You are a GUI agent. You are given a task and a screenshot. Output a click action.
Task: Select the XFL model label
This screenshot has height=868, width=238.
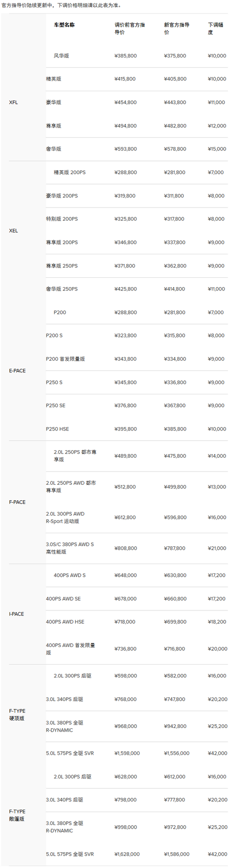[14, 102]
